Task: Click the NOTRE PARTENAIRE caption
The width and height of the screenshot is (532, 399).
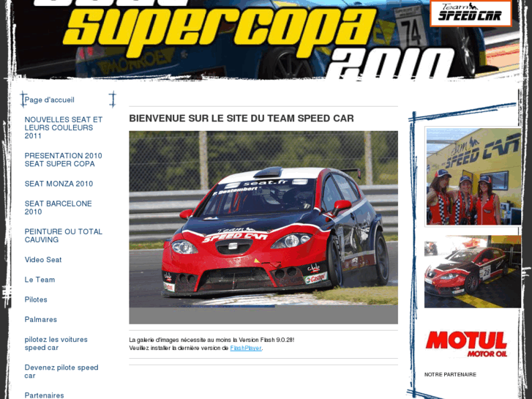Action: click(x=450, y=375)
